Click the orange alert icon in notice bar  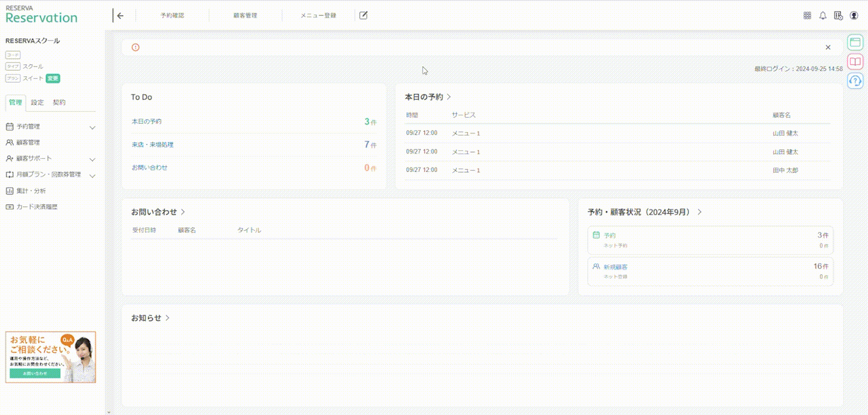tap(135, 47)
